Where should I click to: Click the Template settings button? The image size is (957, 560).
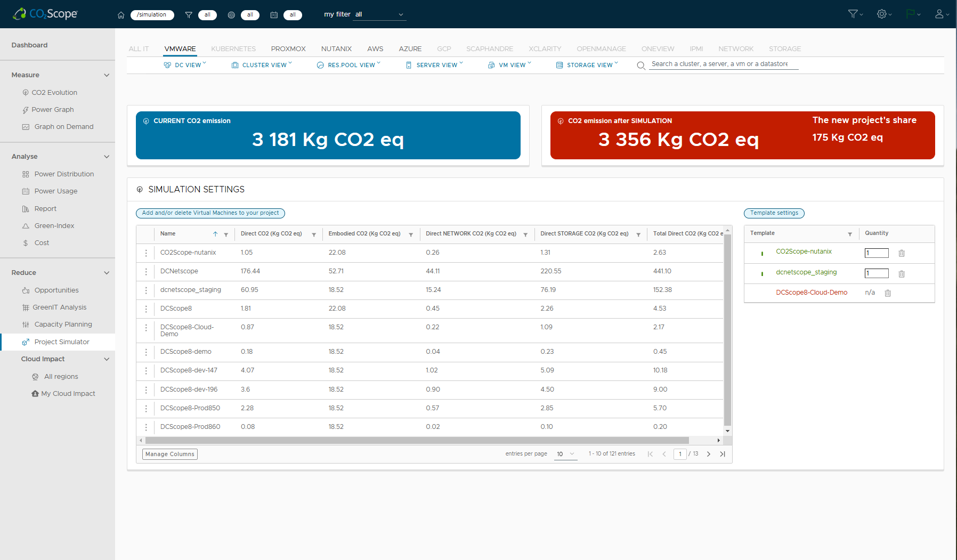coord(774,213)
